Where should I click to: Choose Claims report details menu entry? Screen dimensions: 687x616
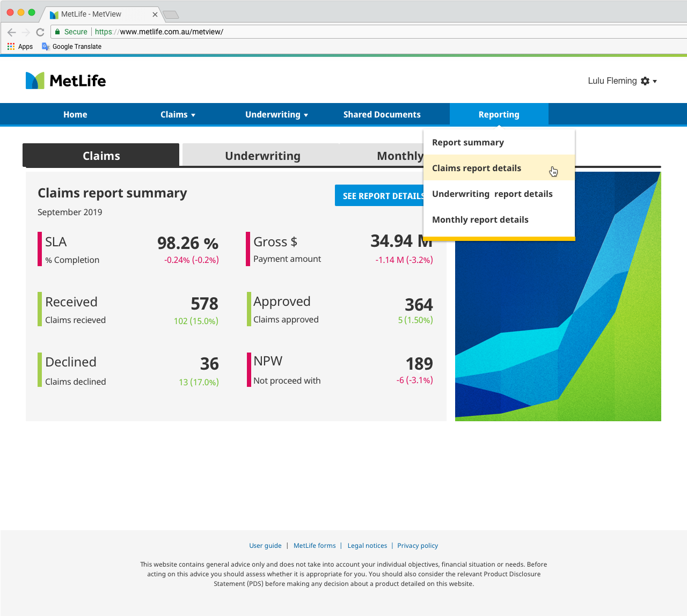(x=499, y=168)
